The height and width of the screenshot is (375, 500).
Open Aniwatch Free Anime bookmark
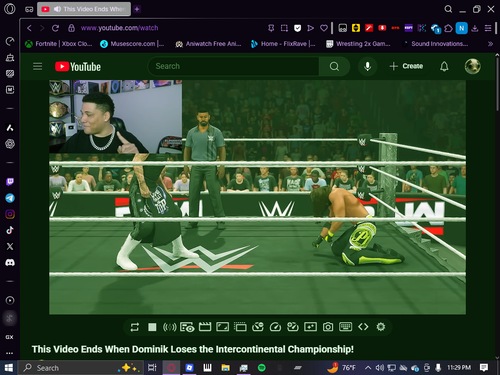coord(208,44)
